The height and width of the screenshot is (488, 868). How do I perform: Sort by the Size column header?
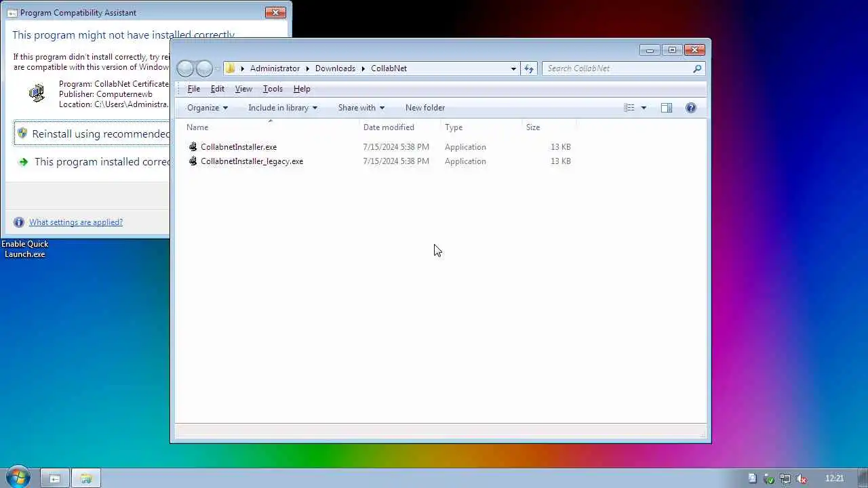(x=549, y=127)
